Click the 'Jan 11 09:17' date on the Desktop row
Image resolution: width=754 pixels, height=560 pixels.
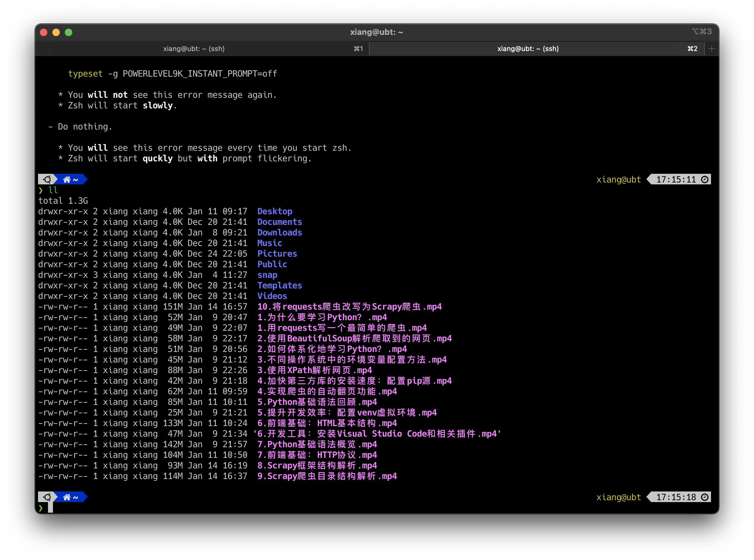pos(217,211)
